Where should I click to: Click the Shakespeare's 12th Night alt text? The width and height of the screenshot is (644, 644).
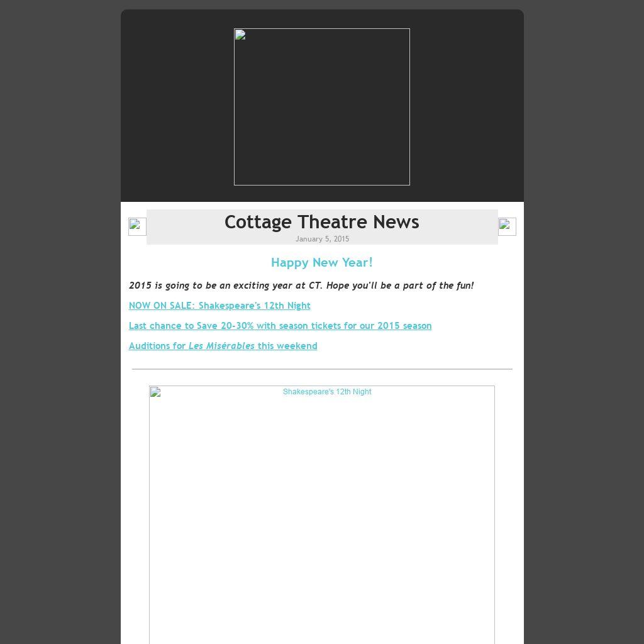tap(327, 392)
